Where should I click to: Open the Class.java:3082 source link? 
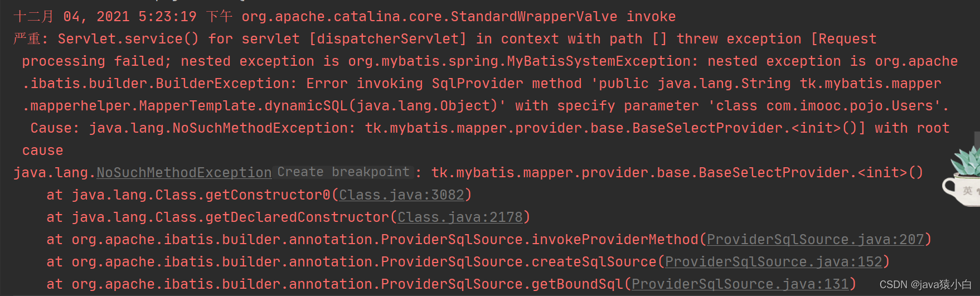[401, 195]
